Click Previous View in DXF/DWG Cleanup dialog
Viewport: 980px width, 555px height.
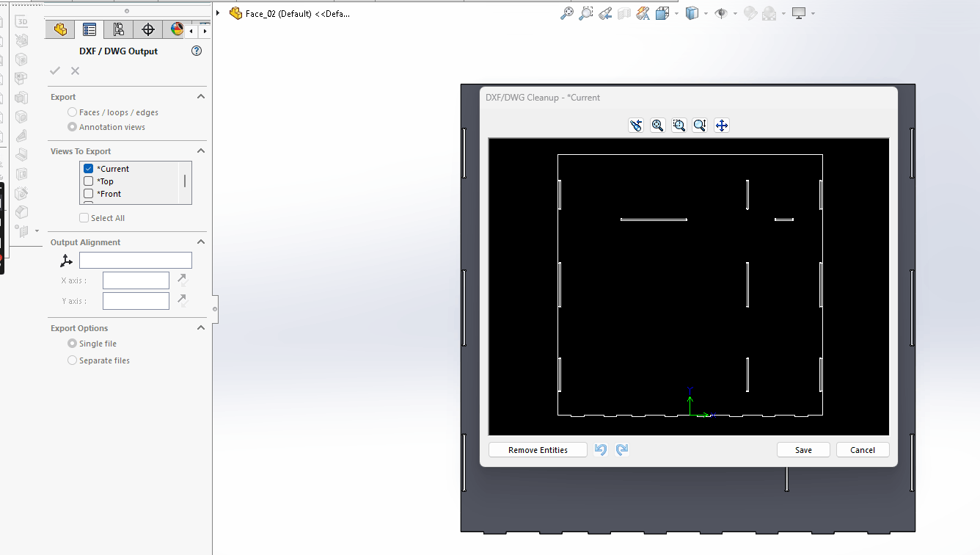click(636, 126)
